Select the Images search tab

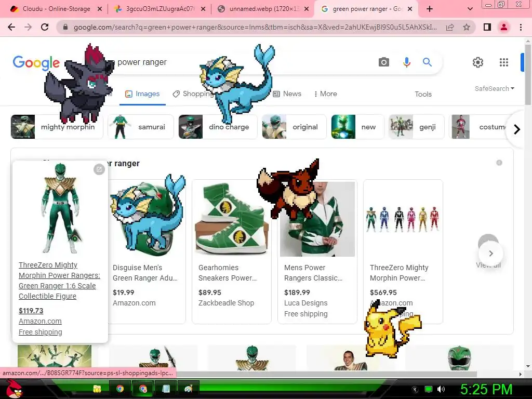(142, 94)
